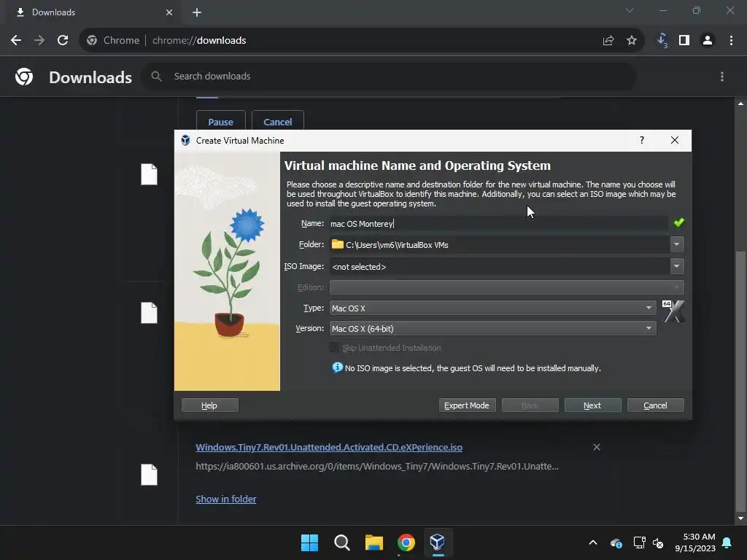Click the archive.org download URL text
Screen dimensions: 747x560
click(377, 466)
